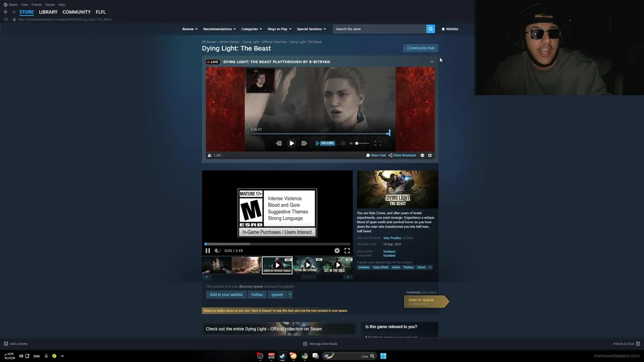Open the Open World tag

[380, 267]
